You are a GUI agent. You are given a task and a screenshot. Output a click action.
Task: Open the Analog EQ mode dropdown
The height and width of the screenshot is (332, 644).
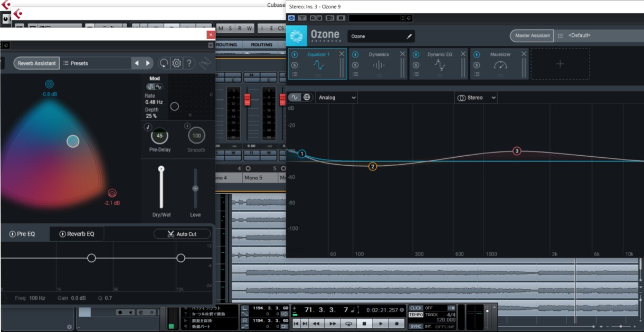click(x=337, y=98)
